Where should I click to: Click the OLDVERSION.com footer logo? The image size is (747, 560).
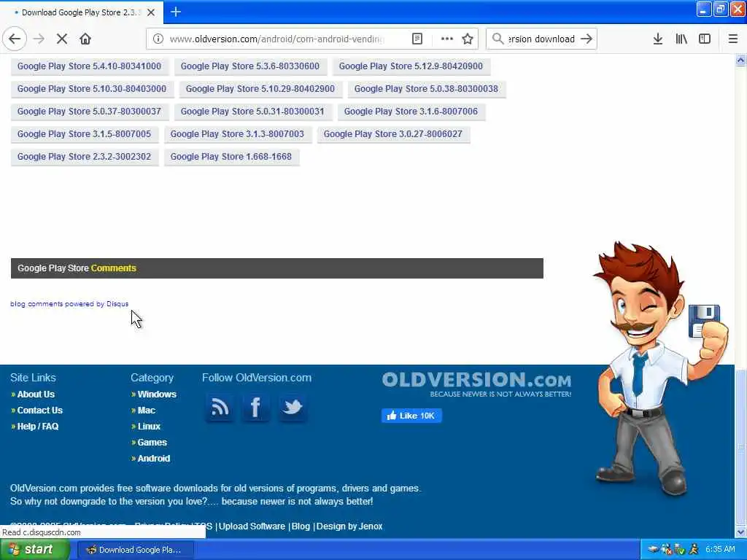(x=476, y=384)
